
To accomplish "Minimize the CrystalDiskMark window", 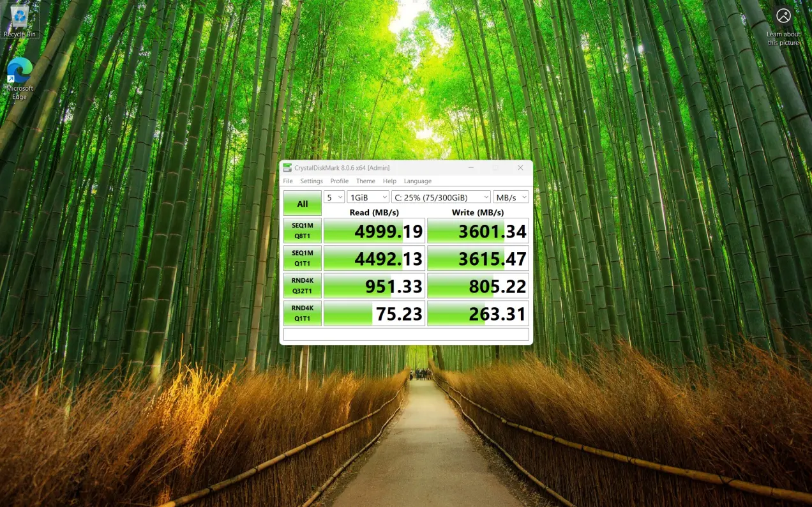I will tap(470, 168).
